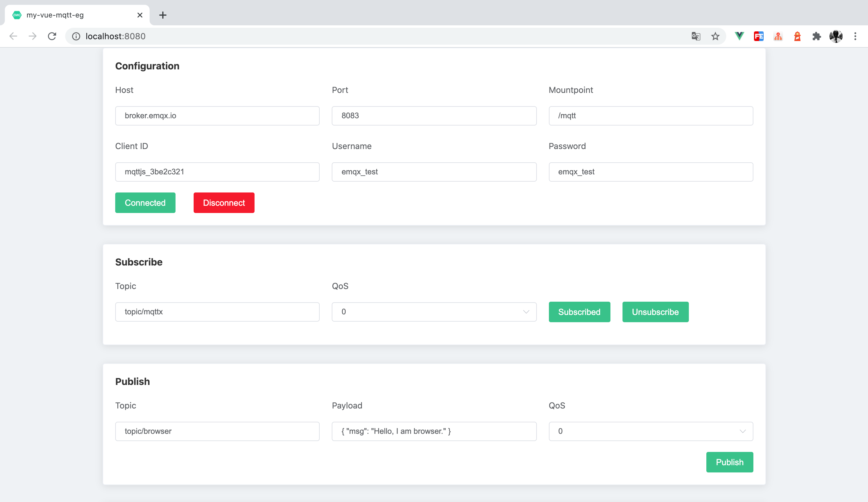Click the green Publish button
This screenshot has width=868, height=502.
pos(729,462)
